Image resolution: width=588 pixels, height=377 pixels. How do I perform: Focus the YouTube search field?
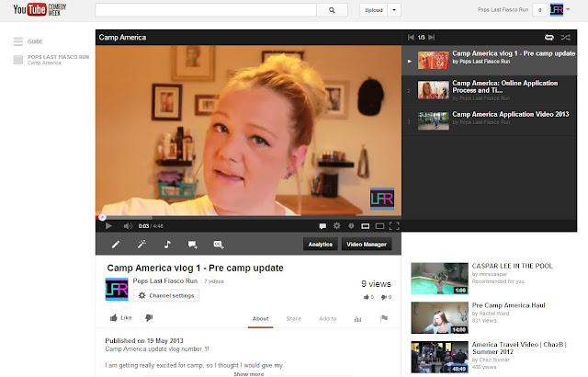click(x=206, y=10)
